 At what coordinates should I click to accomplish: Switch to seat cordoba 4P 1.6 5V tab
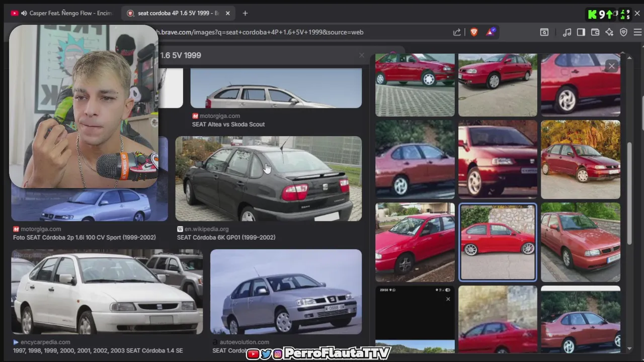[x=178, y=13]
